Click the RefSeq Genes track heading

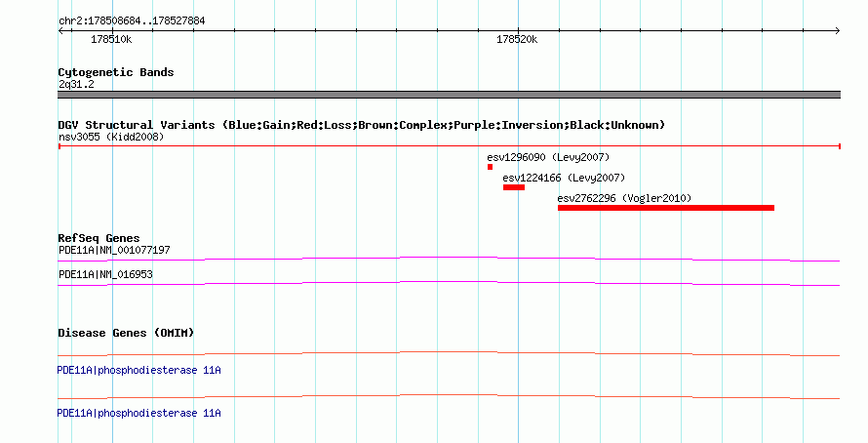[99, 238]
